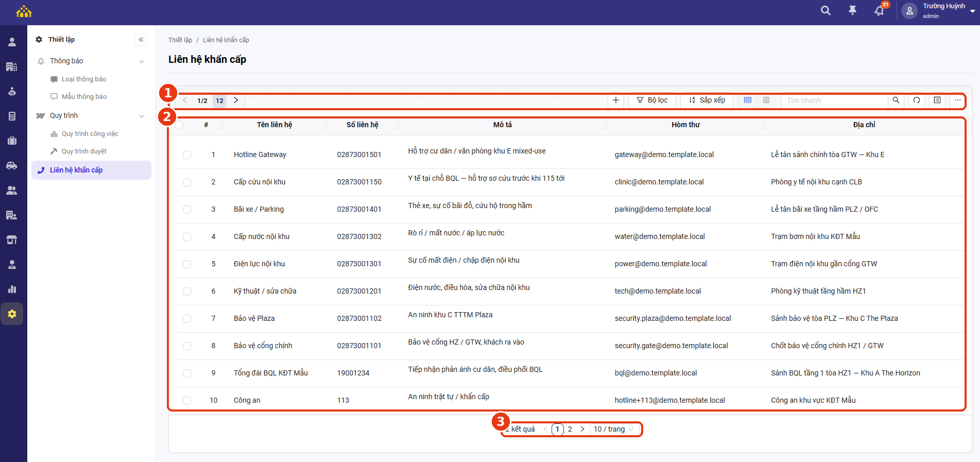Collapse the Thiết lập sidebar panel
This screenshot has height=462, width=980.
pyautogui.click(x=141, y=40)
